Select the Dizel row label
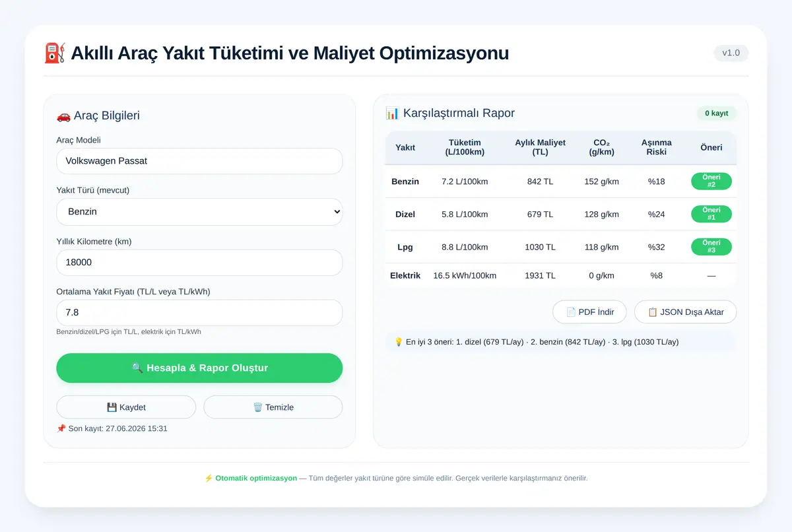 pyautogui.click(x=405, y=214)
